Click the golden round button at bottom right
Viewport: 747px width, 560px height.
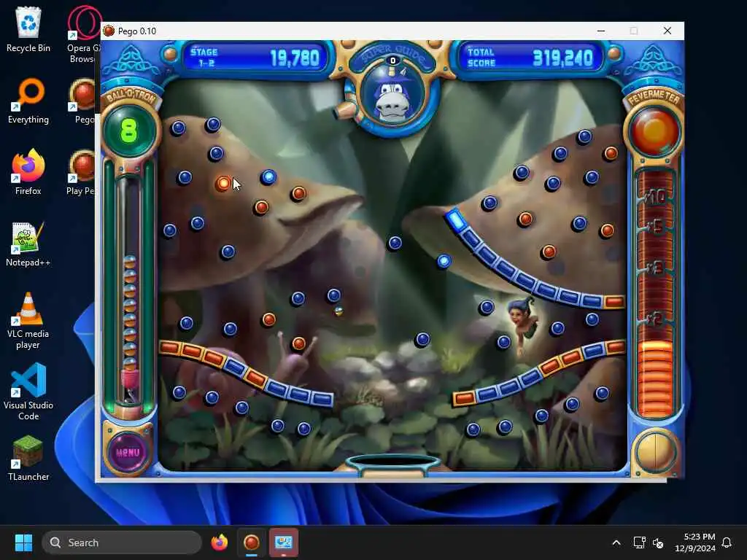click(x=656, y=452)
